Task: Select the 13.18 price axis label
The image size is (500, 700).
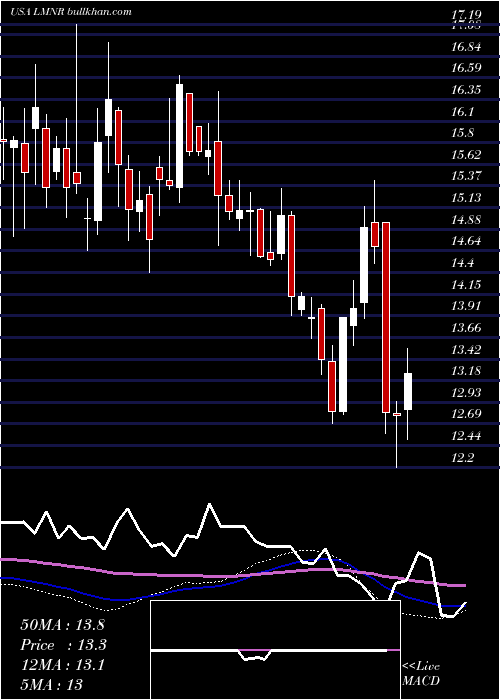Action: coord(466,371)
